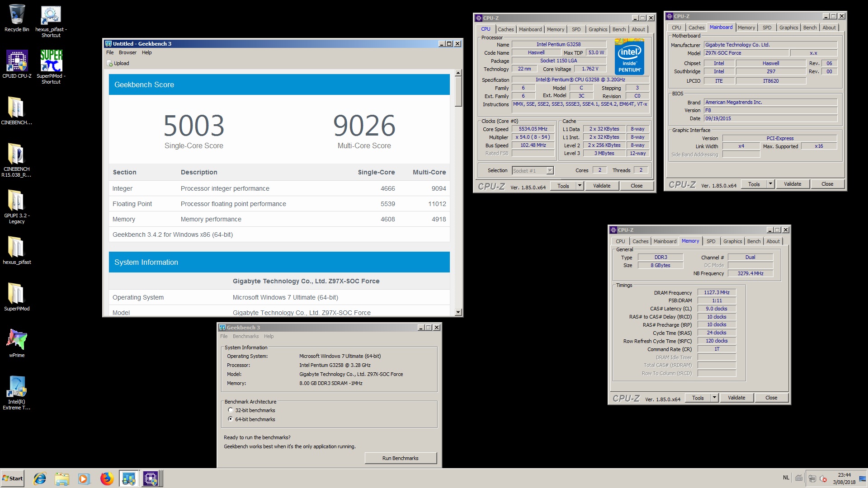Open hexus_pifast folder icon
Image resolution: width=868 pixels, height=488 pixels.
(x=17, y=250)
